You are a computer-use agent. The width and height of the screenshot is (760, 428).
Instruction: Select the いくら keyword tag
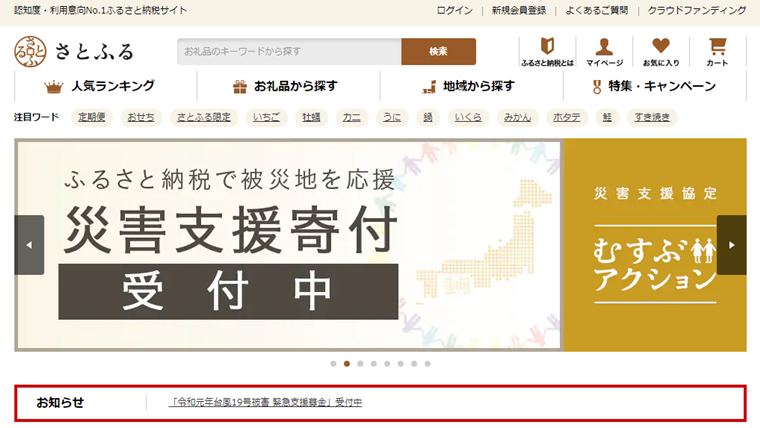[x=468, y=117]
